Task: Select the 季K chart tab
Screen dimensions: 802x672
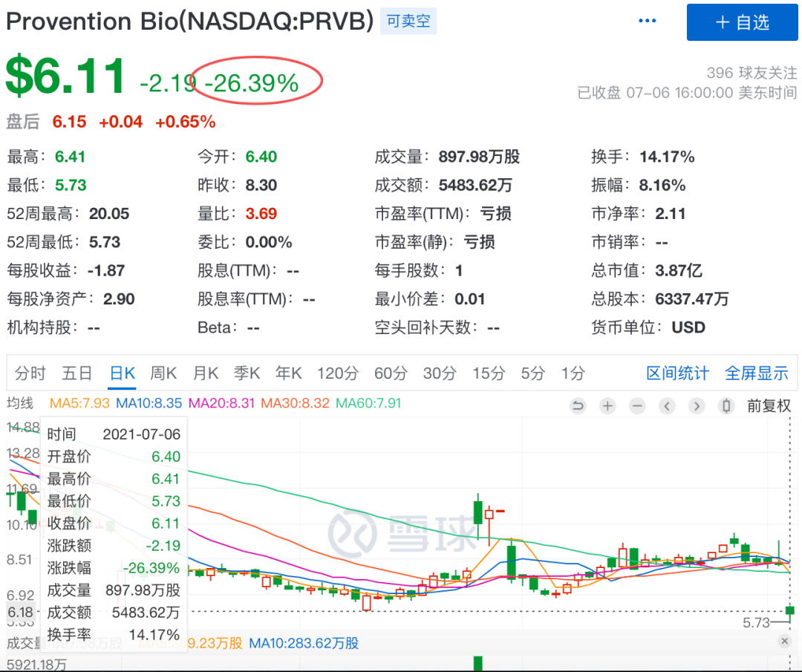Action: [x=247, y=373]
